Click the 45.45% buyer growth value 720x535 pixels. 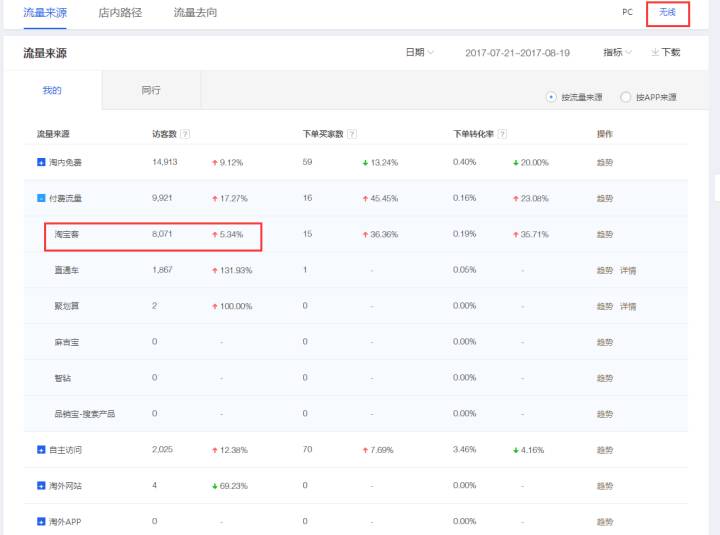[384, 198]
